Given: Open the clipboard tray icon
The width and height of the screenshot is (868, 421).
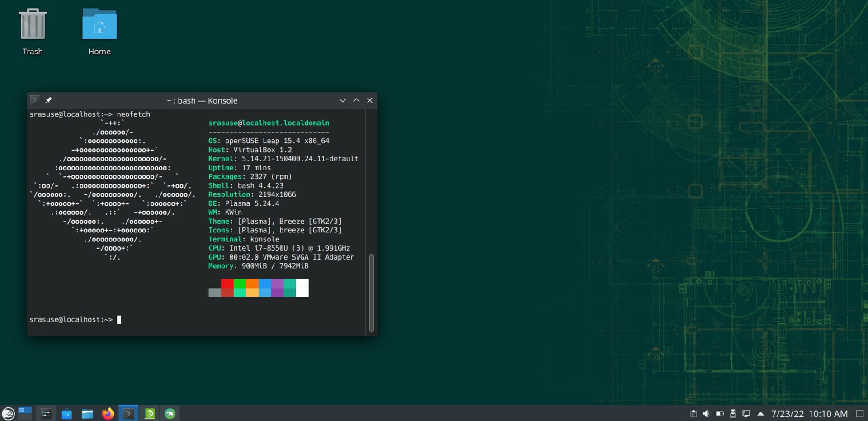Looking at the screenshot, I should coord(693,414).
